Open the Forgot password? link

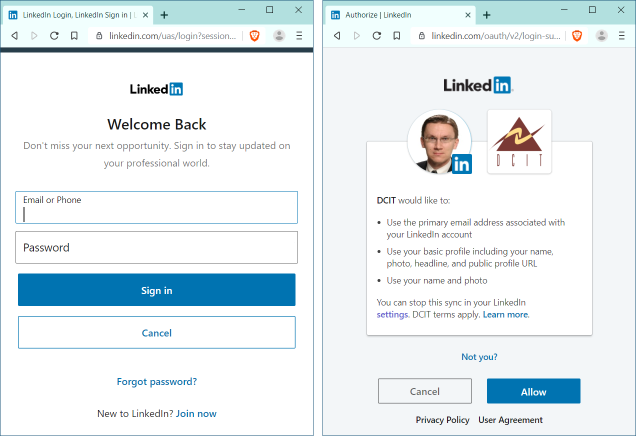(157, 381)
